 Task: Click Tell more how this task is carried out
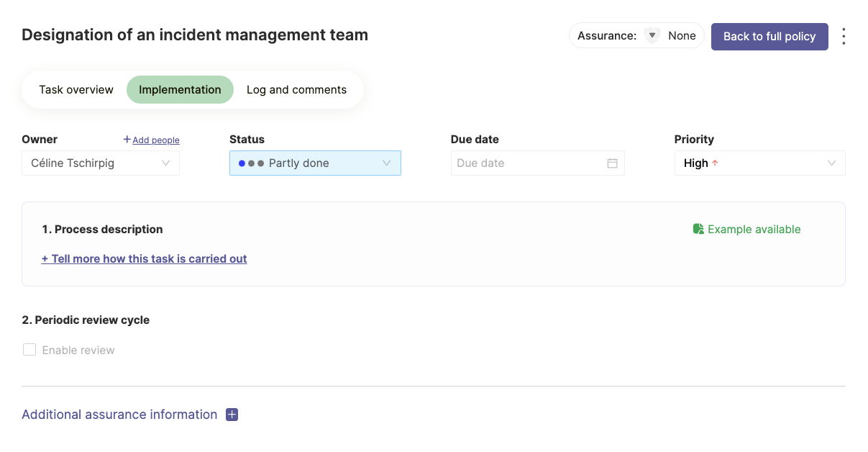(x=144, y=258)
